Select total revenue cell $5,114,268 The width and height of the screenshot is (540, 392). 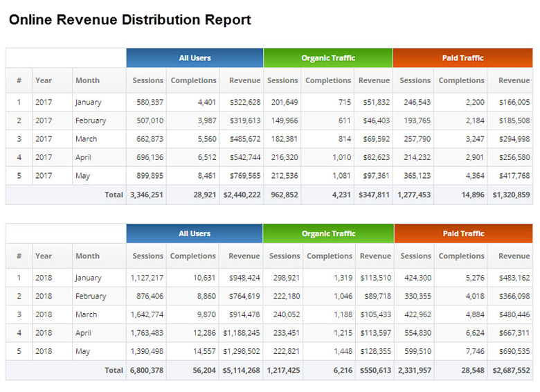[x=241, y=371]
